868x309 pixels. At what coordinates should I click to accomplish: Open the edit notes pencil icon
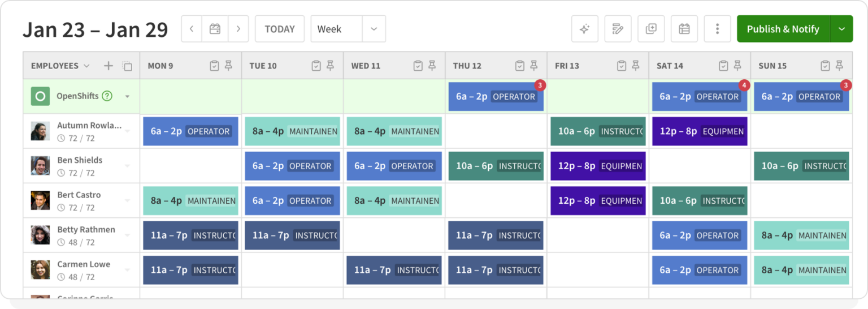(x=618, y=29)
